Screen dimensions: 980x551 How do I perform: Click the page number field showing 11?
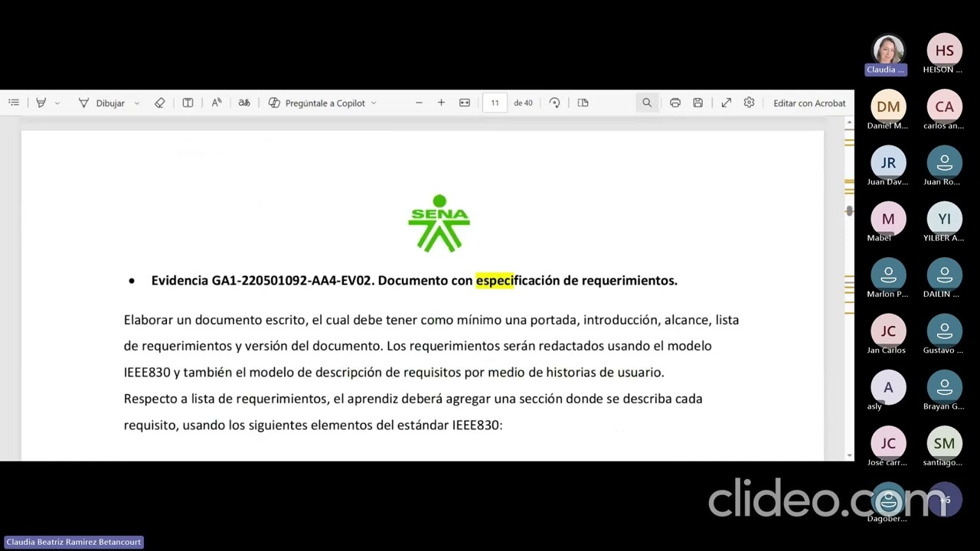click(495, 103)
